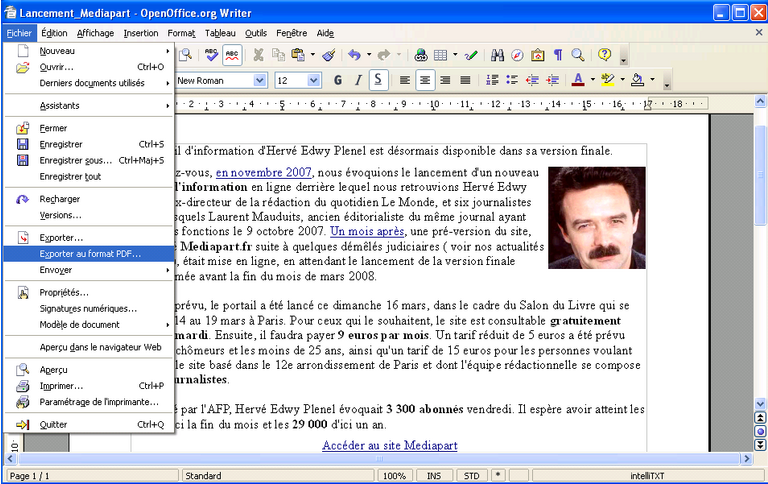Align text right
Screen dimensions: 768x484
(x=445, y=80)
